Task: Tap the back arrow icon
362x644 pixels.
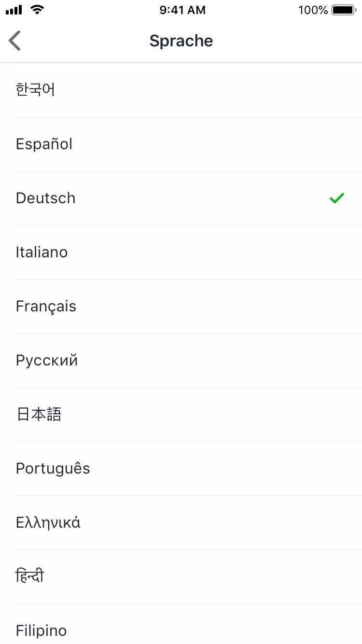Action: [x=15, y=41]
